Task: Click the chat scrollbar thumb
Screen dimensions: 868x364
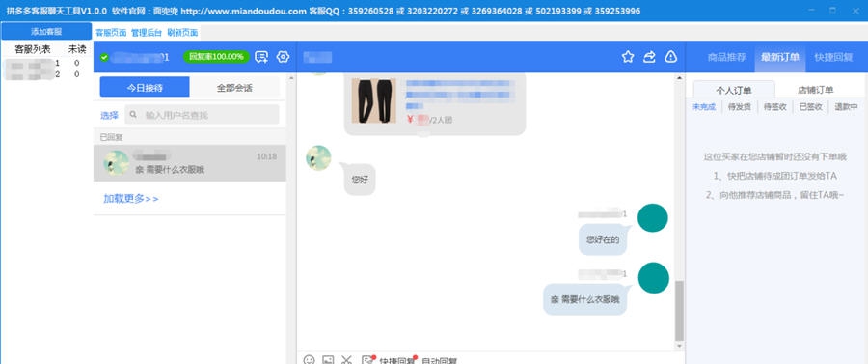Action: point(680,310)
